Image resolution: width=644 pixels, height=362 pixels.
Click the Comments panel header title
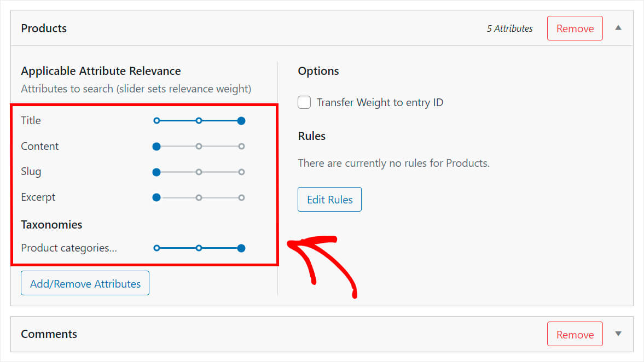click(49, 334)
